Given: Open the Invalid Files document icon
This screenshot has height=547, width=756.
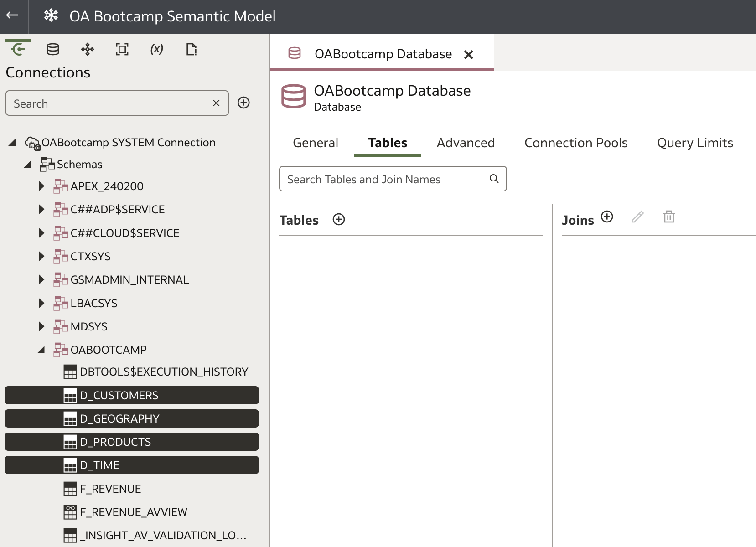Looking at the screenshot, I should click(x=192, y=49).
